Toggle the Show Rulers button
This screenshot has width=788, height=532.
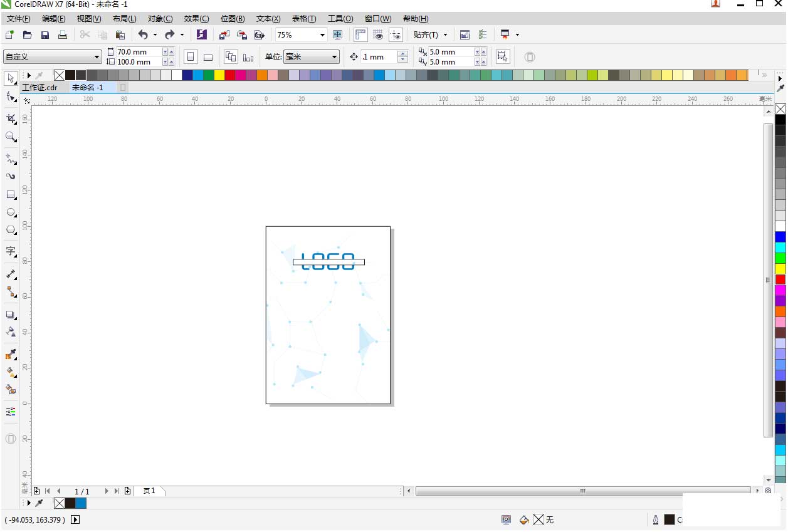click(x=360, y=35)
